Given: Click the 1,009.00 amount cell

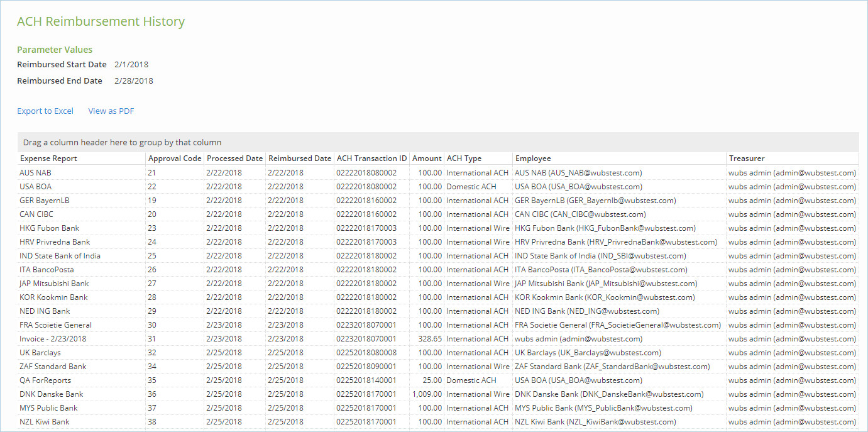Looking at the screenshot, I should 427,394.
